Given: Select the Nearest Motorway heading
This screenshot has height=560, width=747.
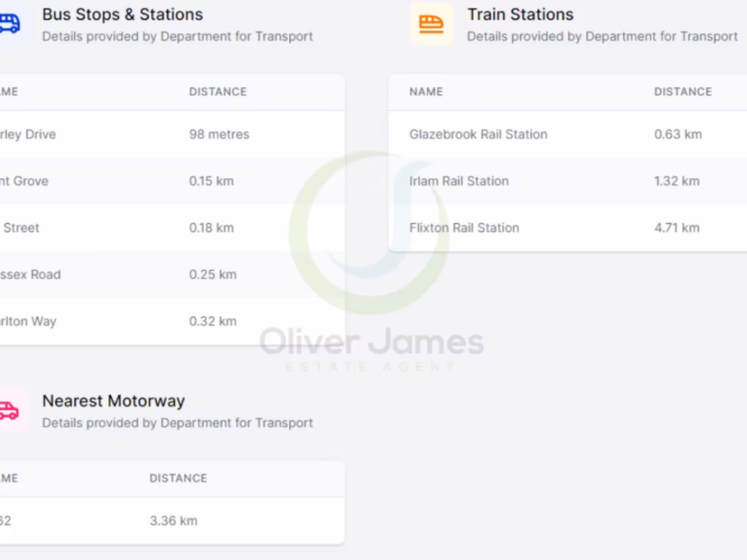Looking at the screenshot, I should [x=113, y=401].
